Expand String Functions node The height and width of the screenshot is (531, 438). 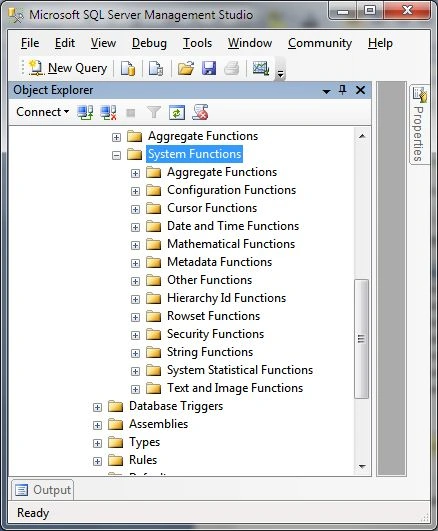pyautogui.click(x=135, y=353)
